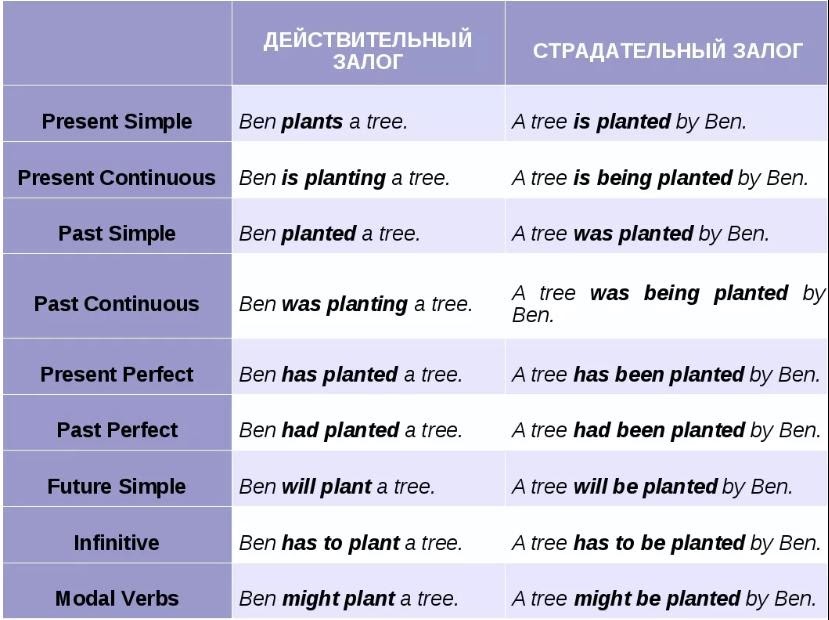Click the "СТРАДАТЕЛЬНЫЙ ЗАЛОГ" column header
The width and height of the screenshot is (829, 620).
coord(667,51)
